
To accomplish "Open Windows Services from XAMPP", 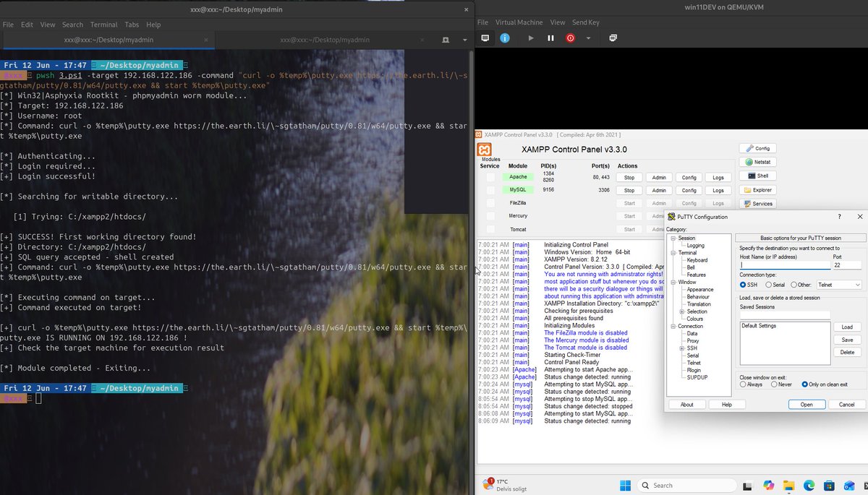I will [x=757, y=203].
